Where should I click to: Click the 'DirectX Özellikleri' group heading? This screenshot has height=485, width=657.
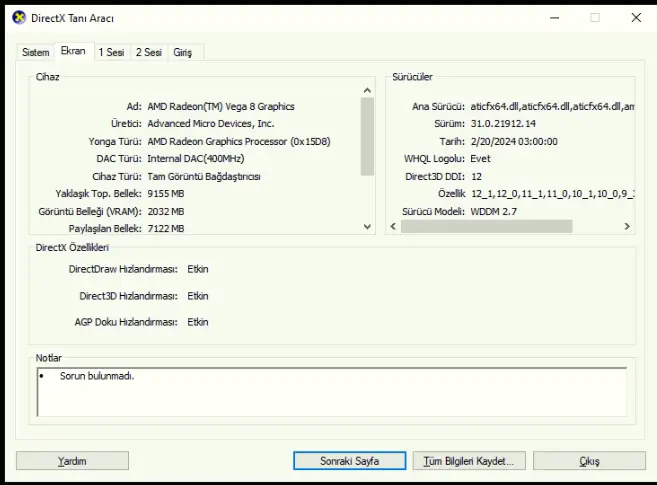pos(72,248)
